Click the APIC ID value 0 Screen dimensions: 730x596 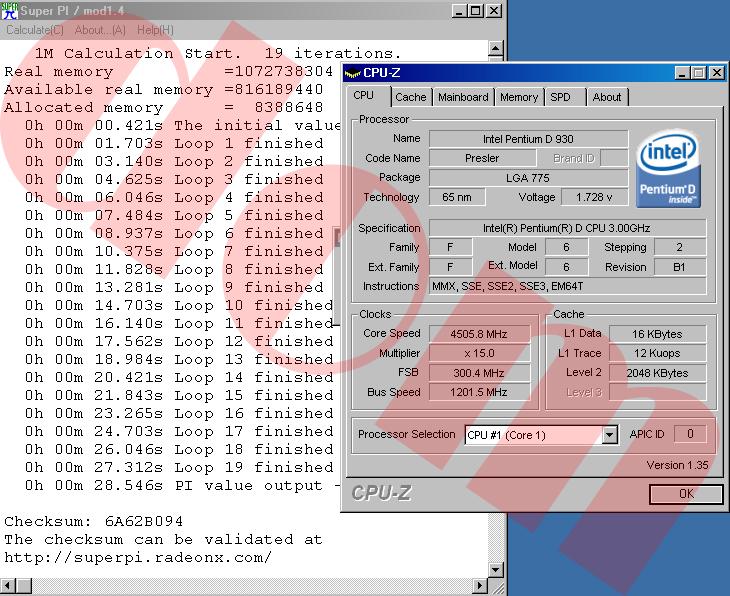pos(690,434)
